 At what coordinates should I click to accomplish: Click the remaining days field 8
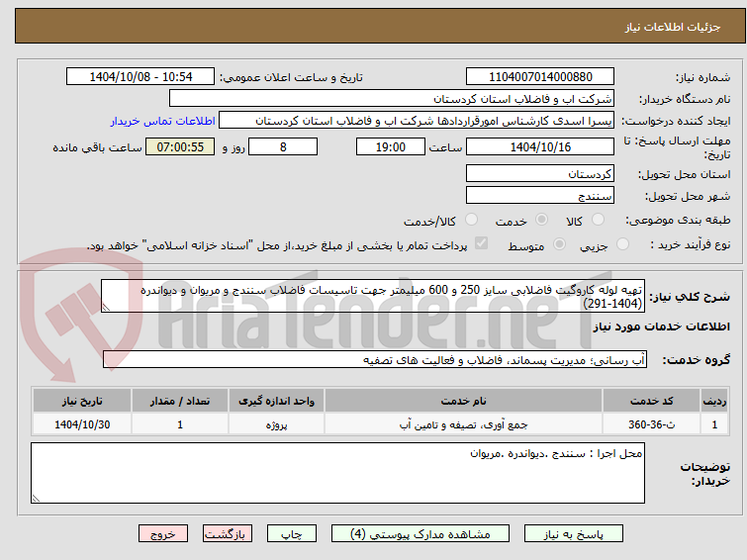(283, 146)
